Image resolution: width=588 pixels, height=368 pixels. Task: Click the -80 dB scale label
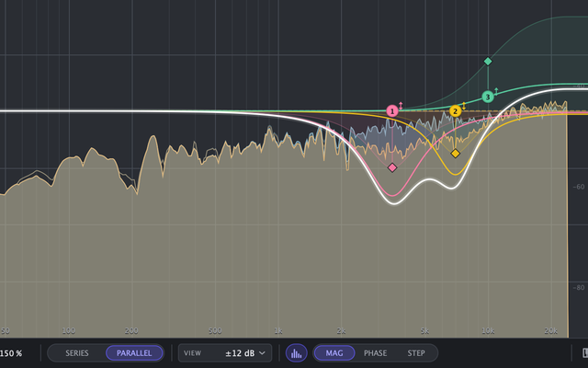[x=579, y=288]
